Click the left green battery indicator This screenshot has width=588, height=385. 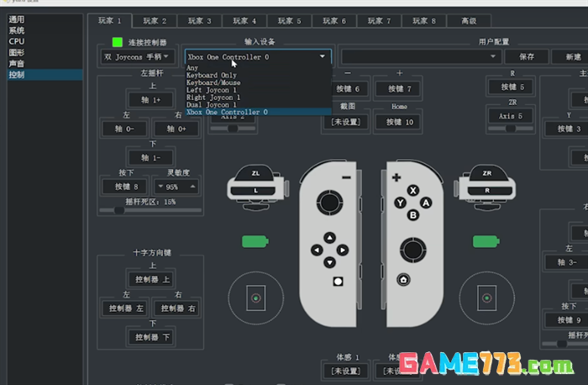255,242
